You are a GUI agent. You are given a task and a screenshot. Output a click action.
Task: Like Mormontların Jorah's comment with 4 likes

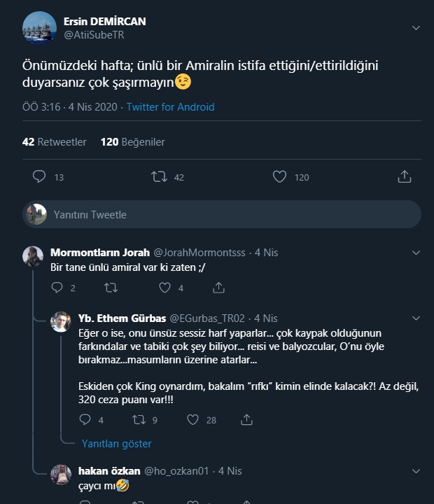click(x=165, y=287)
